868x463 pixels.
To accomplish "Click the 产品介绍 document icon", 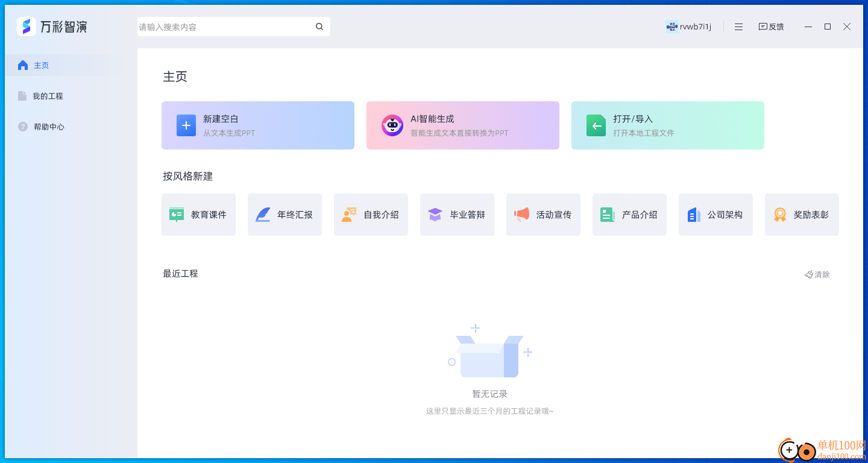I will tap(608, 215).
